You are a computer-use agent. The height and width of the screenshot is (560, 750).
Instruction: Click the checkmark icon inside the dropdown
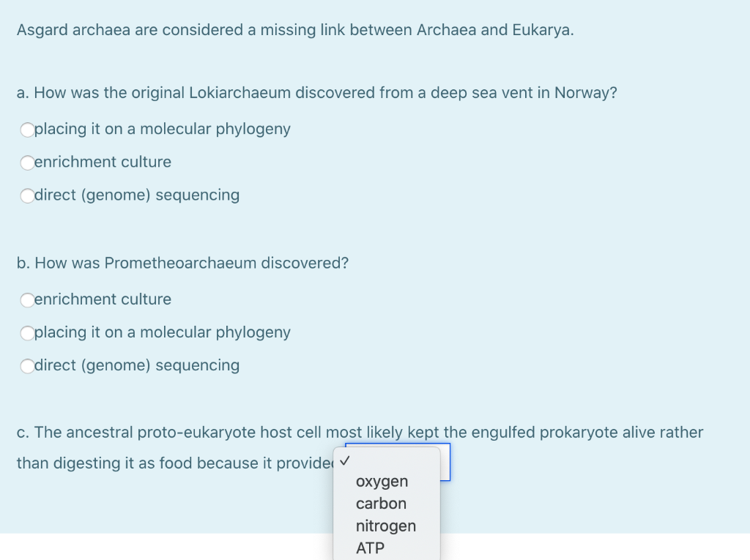[345, 461]
